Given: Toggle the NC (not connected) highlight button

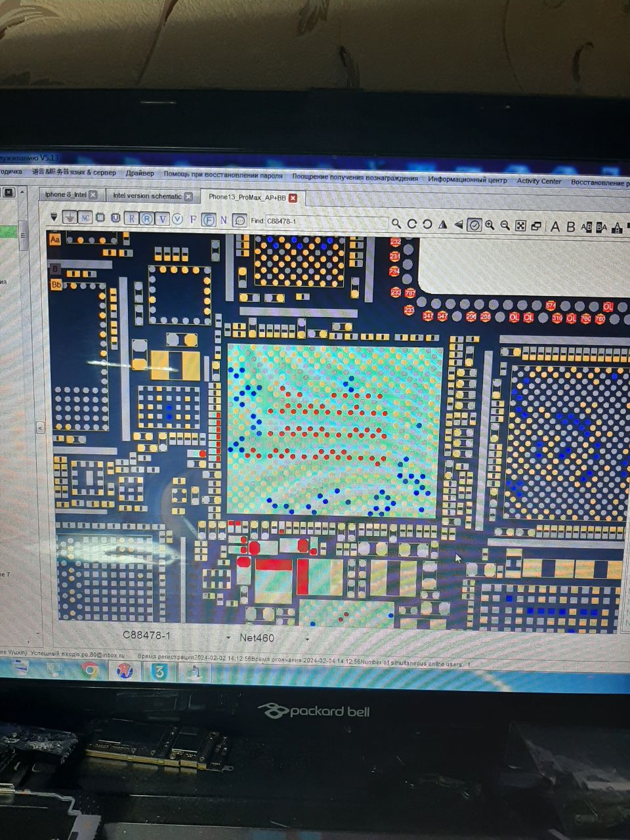Looking at the screenshot, I should [85, 218].
